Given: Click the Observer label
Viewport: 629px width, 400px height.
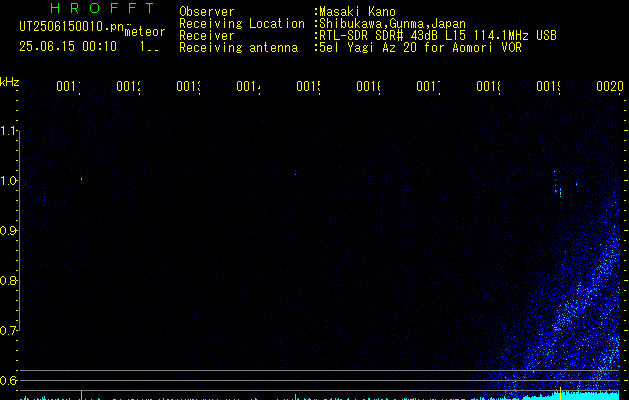Looking at the screenshot, I should click(207, 12).
